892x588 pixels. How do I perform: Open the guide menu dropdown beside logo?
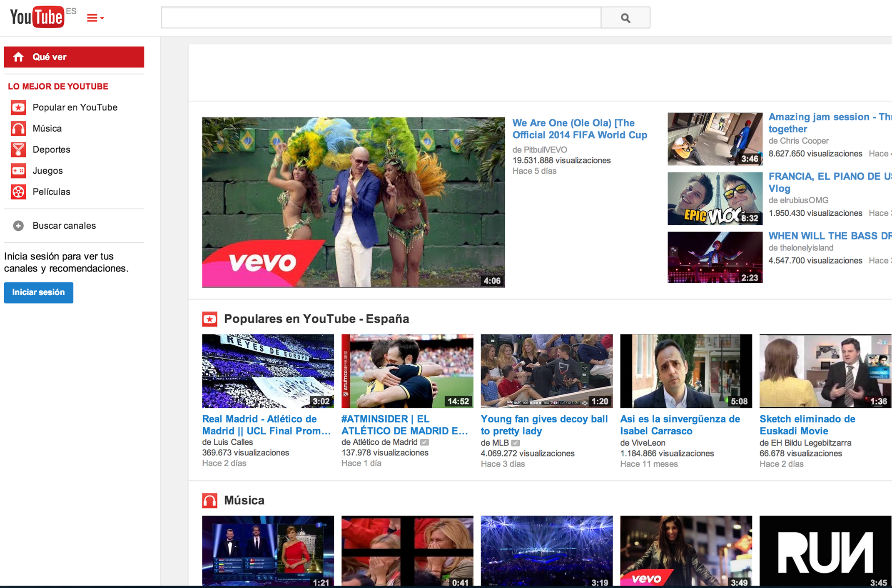coord(95,18)
